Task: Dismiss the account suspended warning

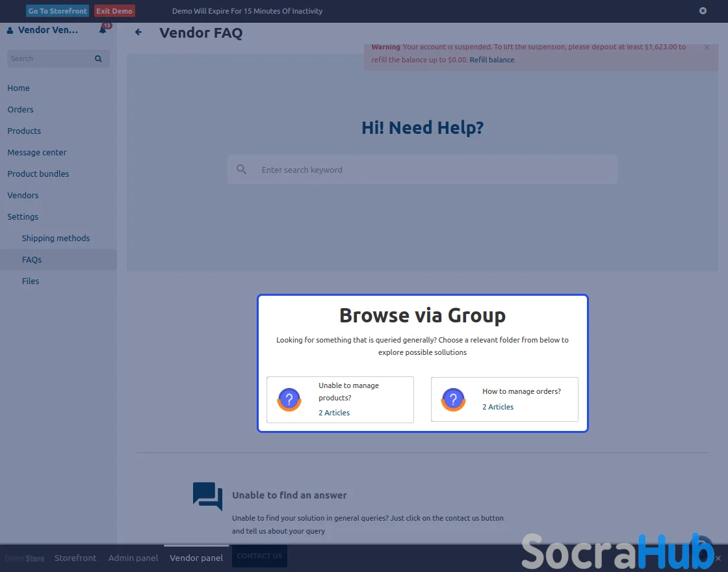Action: click(x=707, y=47)
